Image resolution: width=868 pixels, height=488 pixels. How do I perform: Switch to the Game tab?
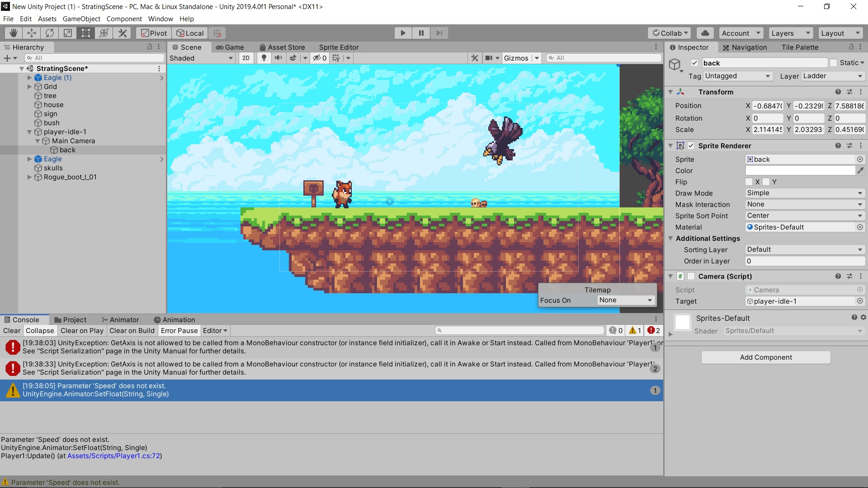(230, 47)
